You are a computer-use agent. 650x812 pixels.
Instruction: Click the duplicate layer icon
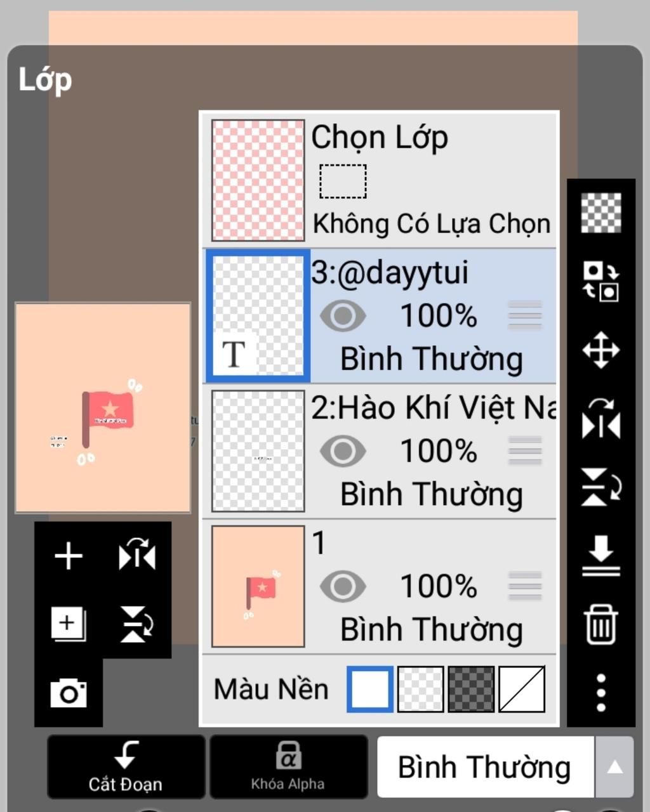69,624
